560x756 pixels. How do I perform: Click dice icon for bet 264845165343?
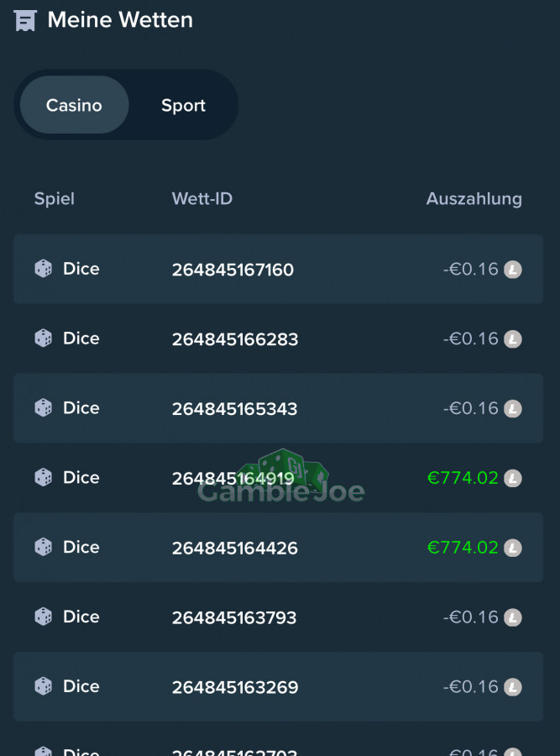[44, 408]
